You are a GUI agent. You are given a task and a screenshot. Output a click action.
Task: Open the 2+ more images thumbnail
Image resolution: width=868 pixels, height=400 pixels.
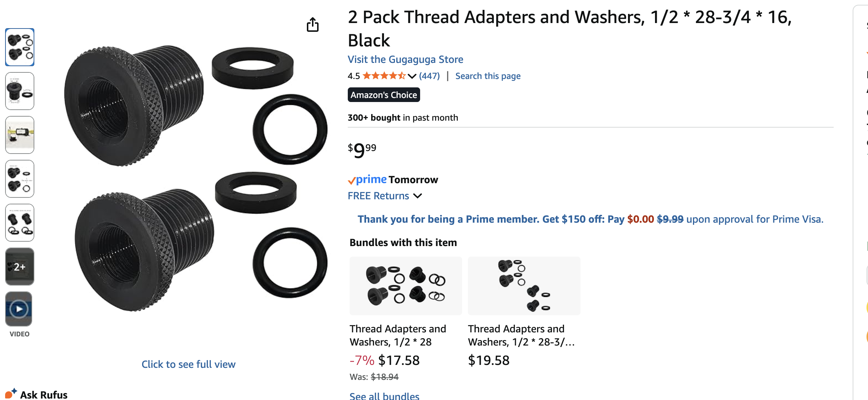20,267
